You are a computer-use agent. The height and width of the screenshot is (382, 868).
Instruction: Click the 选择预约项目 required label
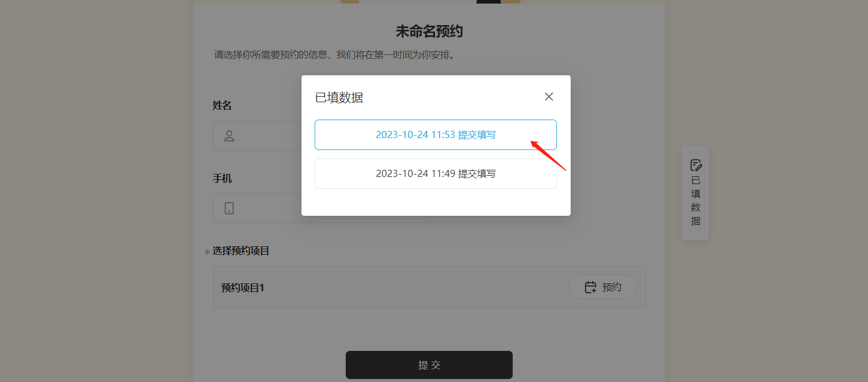[241, 251]
